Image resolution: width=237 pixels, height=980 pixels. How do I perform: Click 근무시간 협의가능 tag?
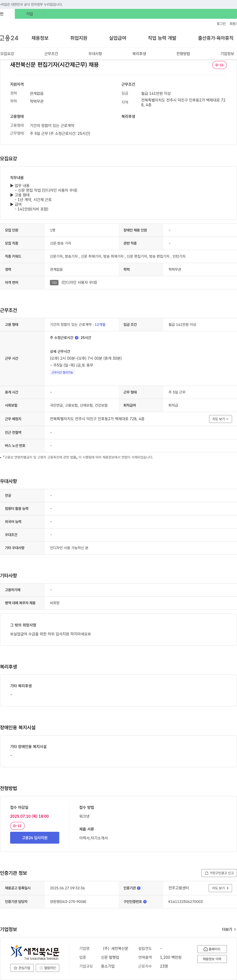(62, 373)
